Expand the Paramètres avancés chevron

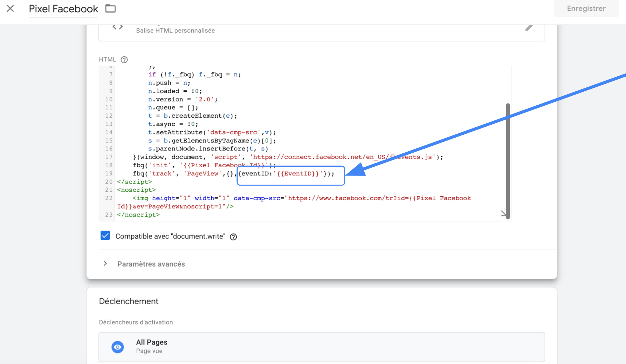105,264
